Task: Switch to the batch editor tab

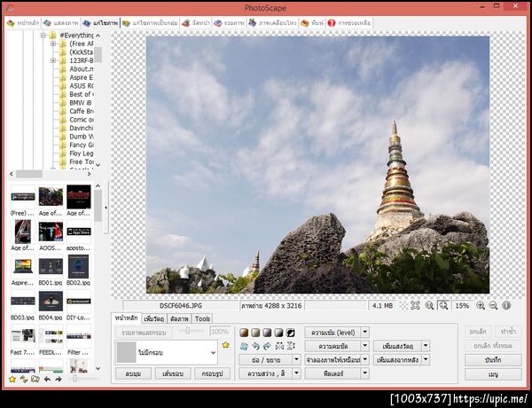Action: [x=150, y=23]
